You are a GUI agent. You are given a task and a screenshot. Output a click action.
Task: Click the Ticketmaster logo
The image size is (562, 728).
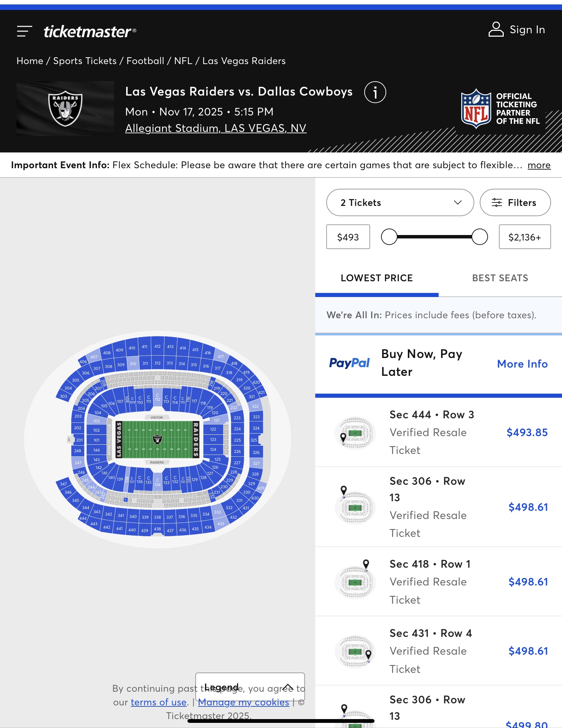click(90, 32)
